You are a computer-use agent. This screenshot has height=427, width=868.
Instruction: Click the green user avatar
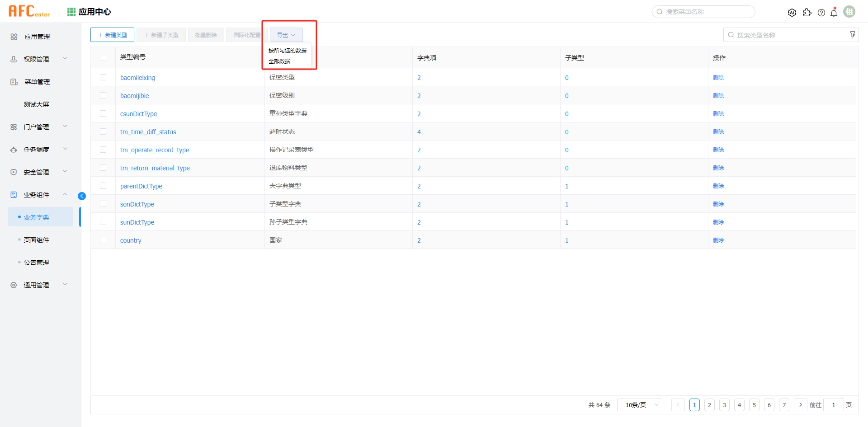849,12
